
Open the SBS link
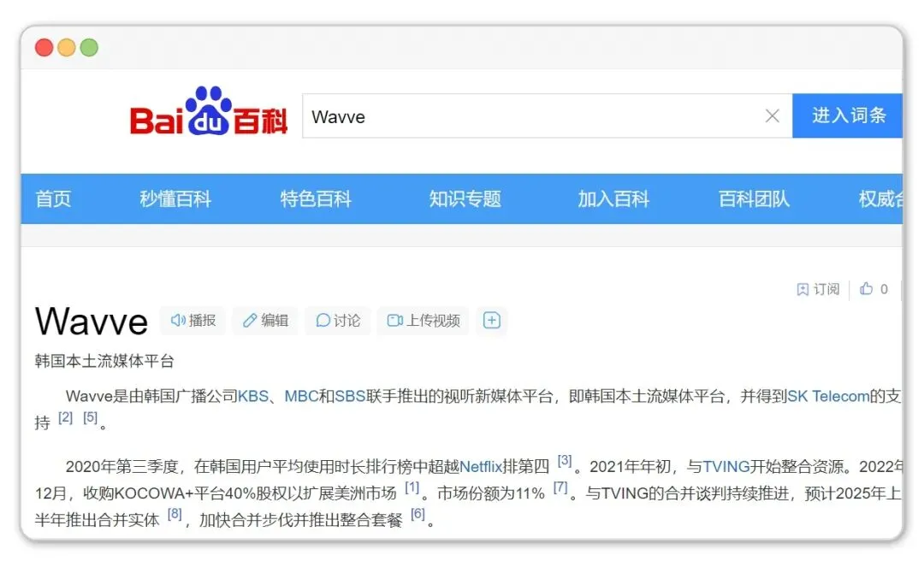click(350, 396)
